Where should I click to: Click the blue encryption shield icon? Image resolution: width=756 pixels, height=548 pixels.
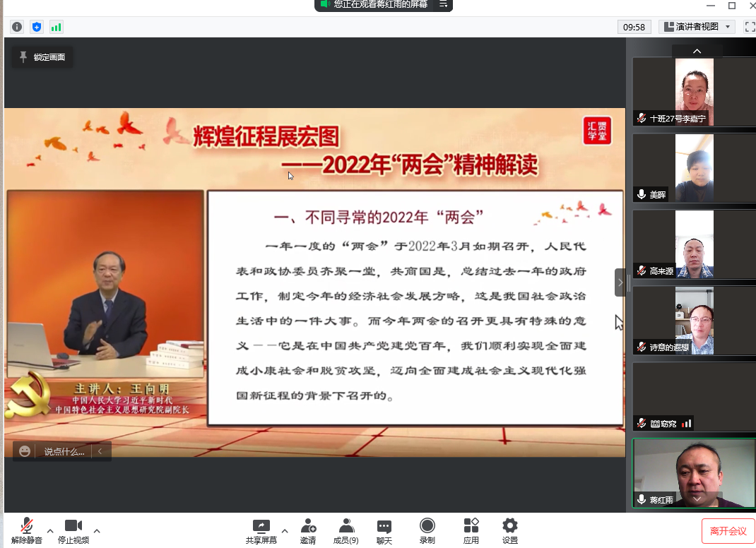[x=37, y=27]
